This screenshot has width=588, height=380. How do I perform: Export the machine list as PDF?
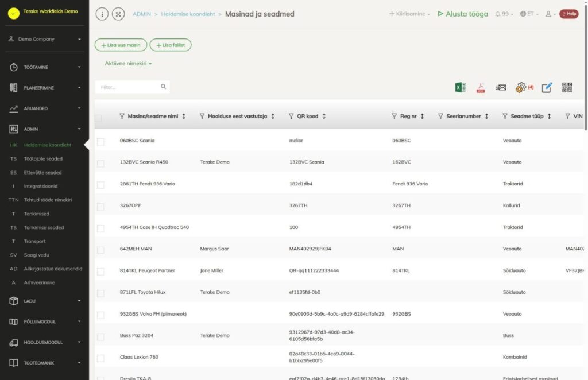coord(481,88)
